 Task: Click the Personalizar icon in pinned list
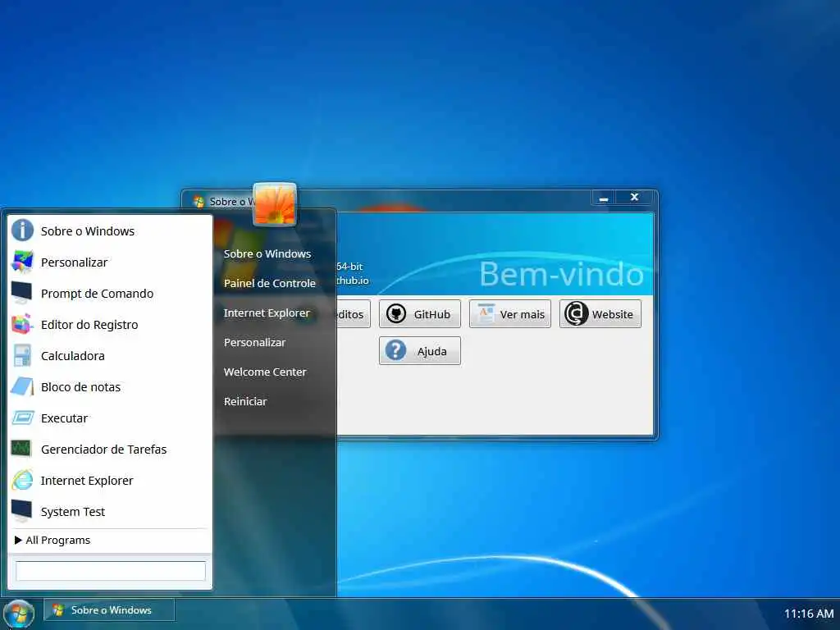pyautogui.click(x=22, y=262)
